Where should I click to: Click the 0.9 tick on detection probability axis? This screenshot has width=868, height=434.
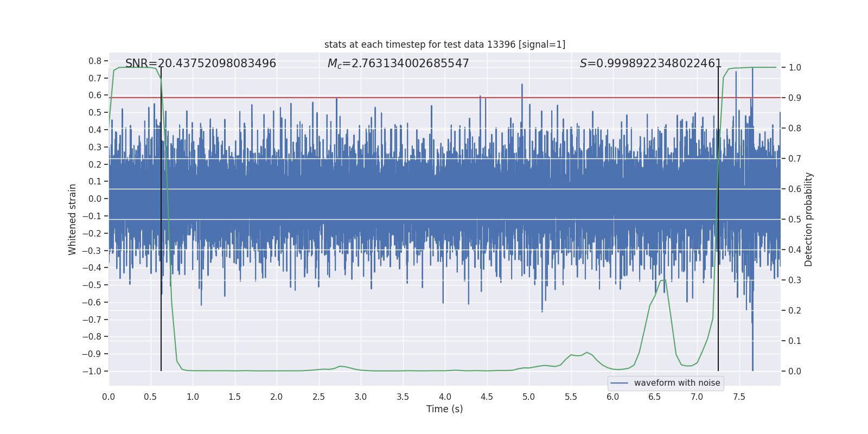(x=795, y=98)
